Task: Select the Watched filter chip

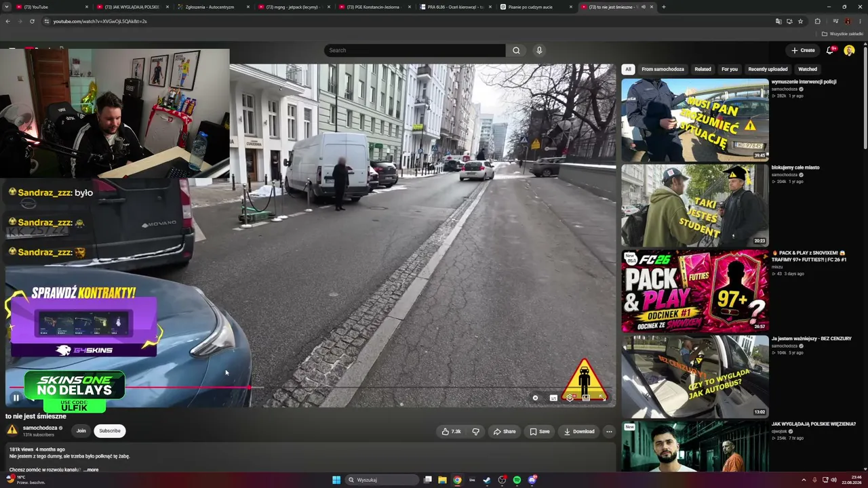Action: [808, 69]
